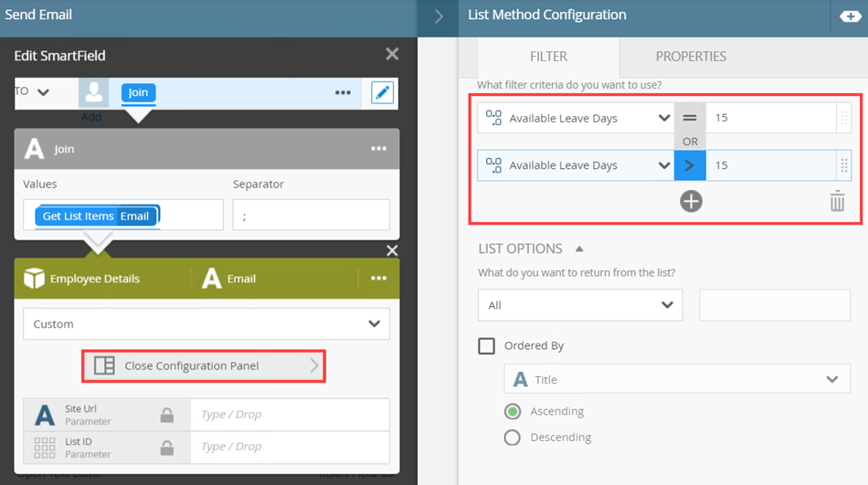
Task: Open the Title order-by dropdown
Action: pyautogui.click(x=677, y=379)
